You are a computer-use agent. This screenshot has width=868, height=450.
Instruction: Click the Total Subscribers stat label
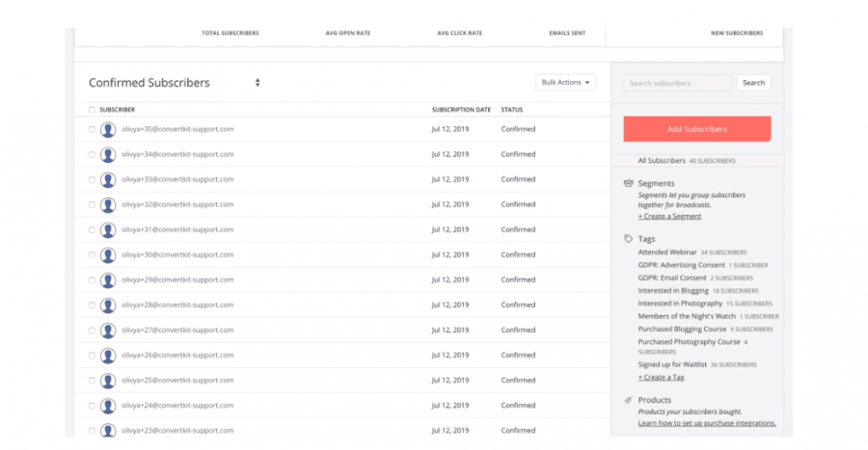point(231,33)
